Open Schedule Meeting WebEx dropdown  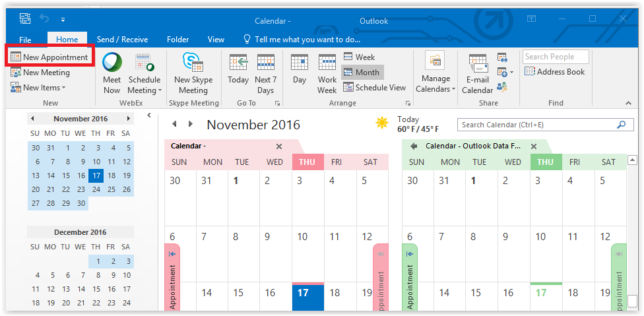[x=144, y=73]
